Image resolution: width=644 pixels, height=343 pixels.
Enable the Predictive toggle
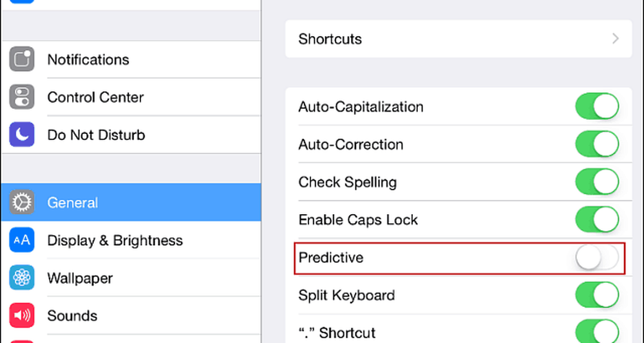coord(597,258)
